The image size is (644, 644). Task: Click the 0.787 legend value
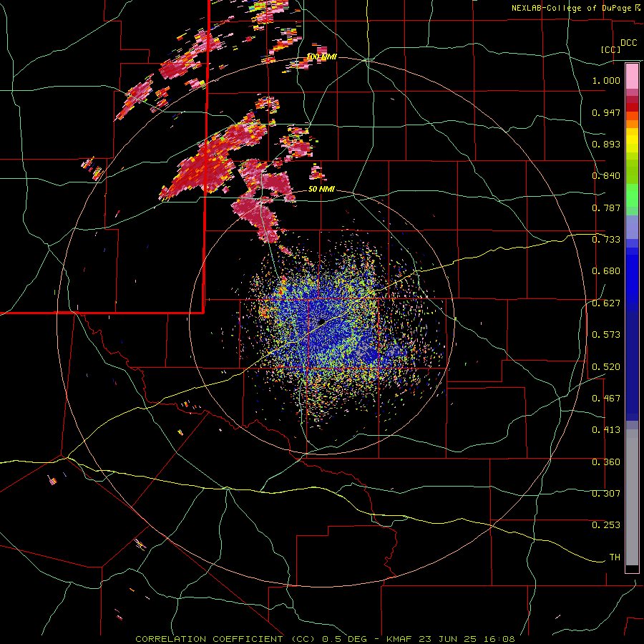point(606,208)
